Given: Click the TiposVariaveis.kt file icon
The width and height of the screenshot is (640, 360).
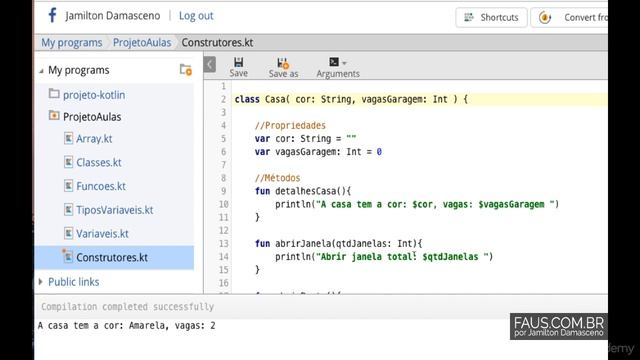Looking at the screenshot, I should (x=69, y=209).
